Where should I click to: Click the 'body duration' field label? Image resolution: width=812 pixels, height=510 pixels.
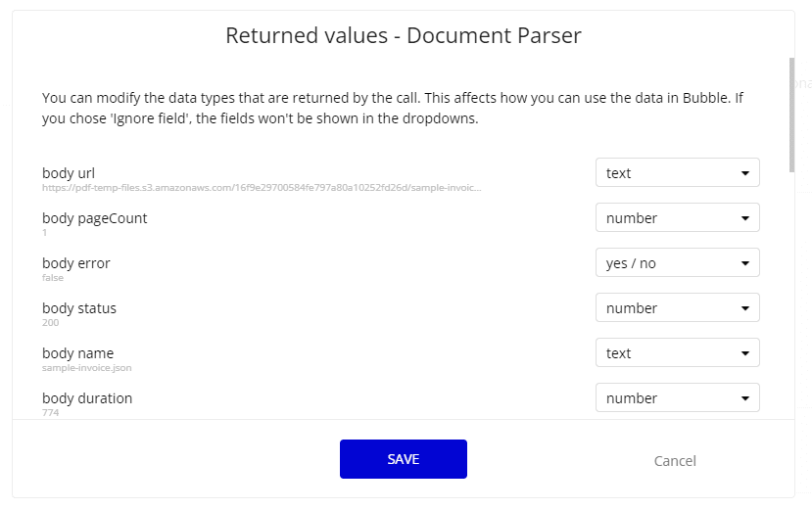coord(87,398)
